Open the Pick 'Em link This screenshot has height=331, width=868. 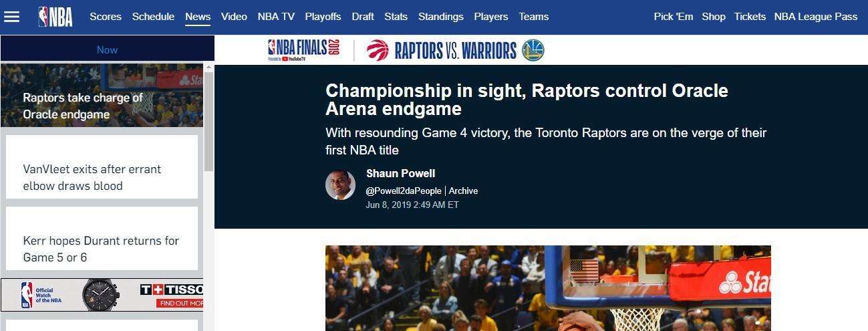click(673, 17)
